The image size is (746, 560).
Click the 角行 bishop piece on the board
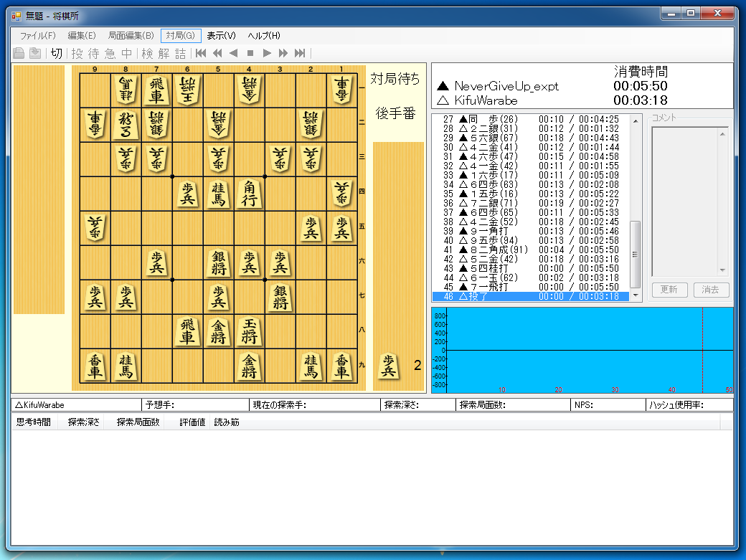(x=249, y=194)
